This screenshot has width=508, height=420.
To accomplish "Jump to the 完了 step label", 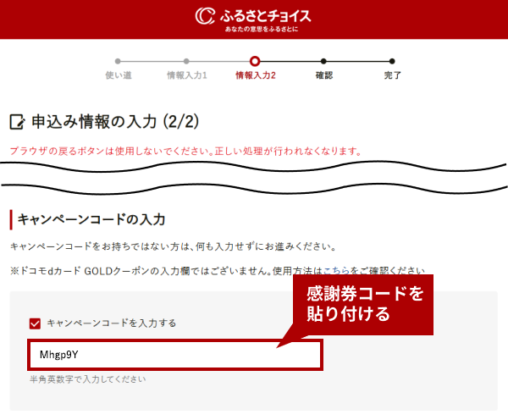I will (x=392, y=76).
